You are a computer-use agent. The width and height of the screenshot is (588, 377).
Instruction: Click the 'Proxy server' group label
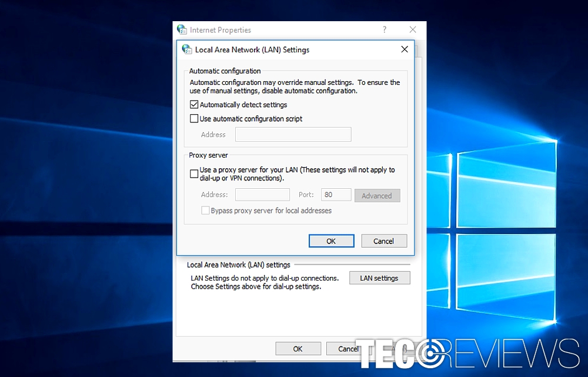[209, 155]
